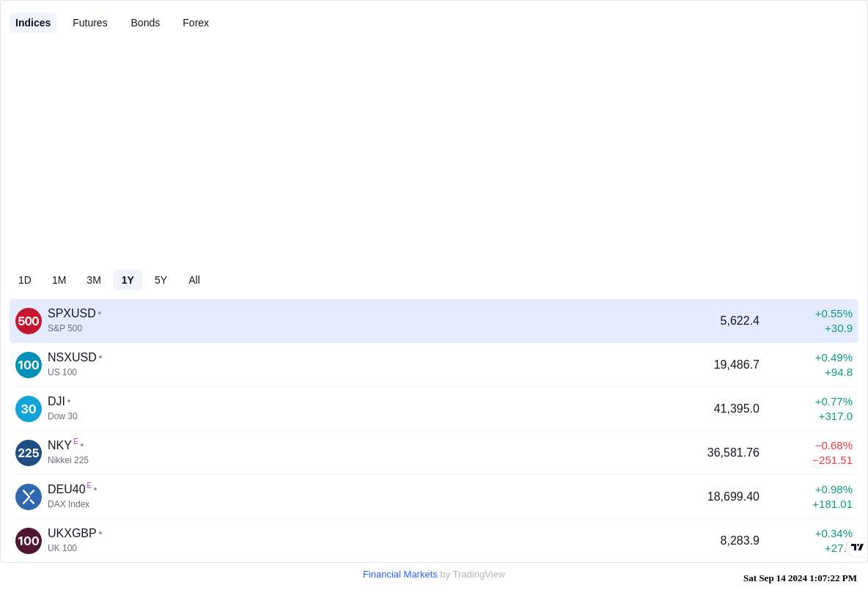The height and width of the screenshot is (601, 868).
Task: Click the 8,283.9 price value
Action: 740,541
